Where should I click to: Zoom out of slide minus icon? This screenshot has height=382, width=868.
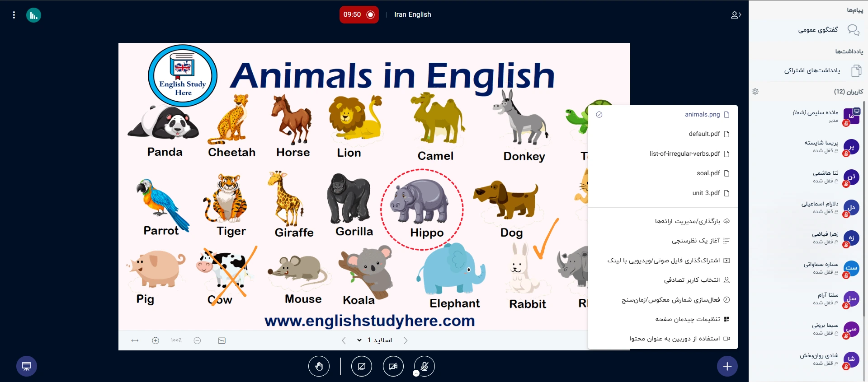pyautogui.click(x=197, y=340)
